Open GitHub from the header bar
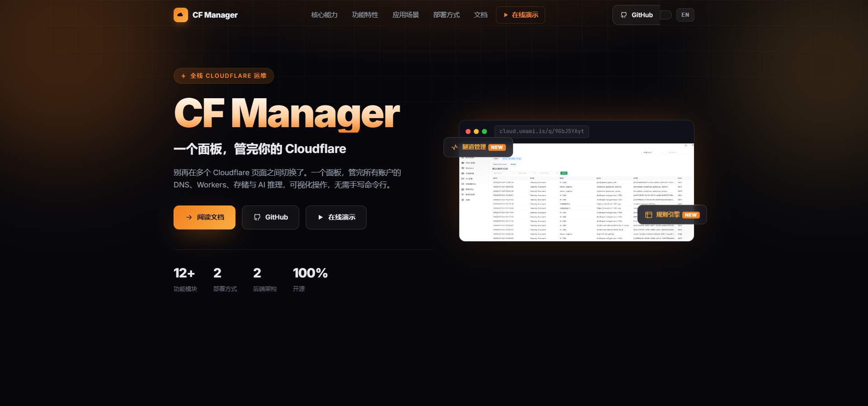This screenshot has width=868, height=406. pos(637,15)
